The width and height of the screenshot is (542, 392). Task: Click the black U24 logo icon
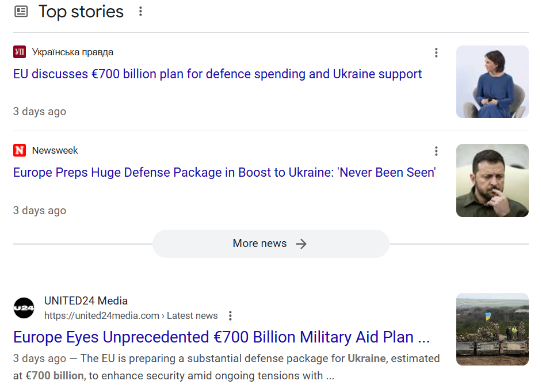(x=24, y=308)
